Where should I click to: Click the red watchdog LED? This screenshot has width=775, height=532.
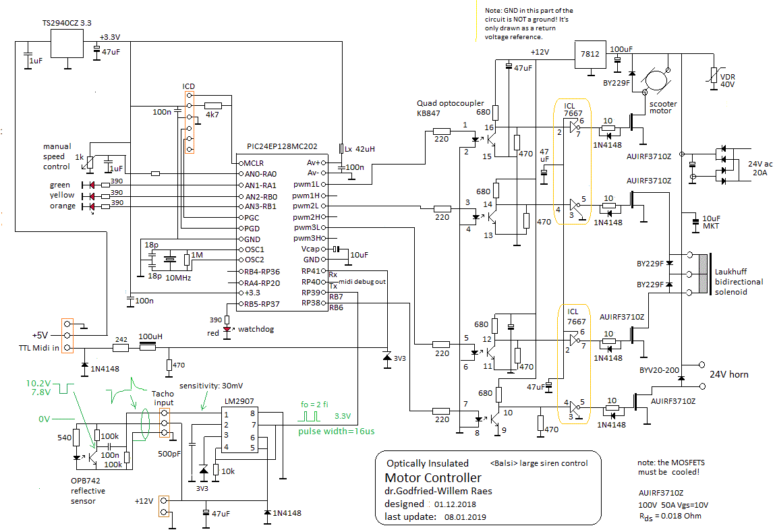coord(227,330)
